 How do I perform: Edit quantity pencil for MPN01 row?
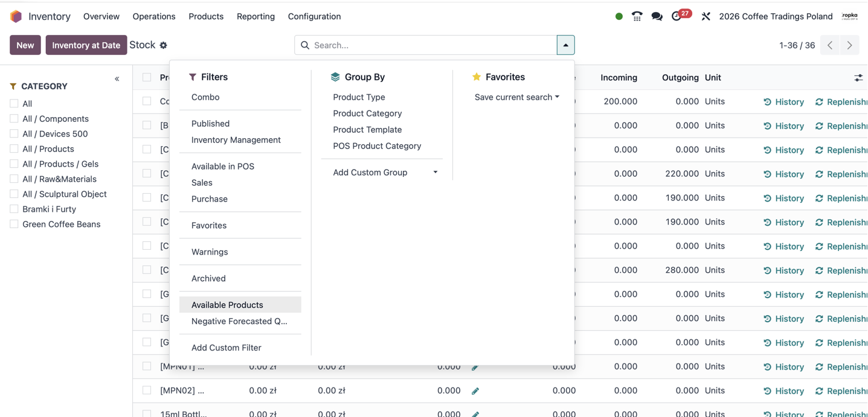point(475,367)
